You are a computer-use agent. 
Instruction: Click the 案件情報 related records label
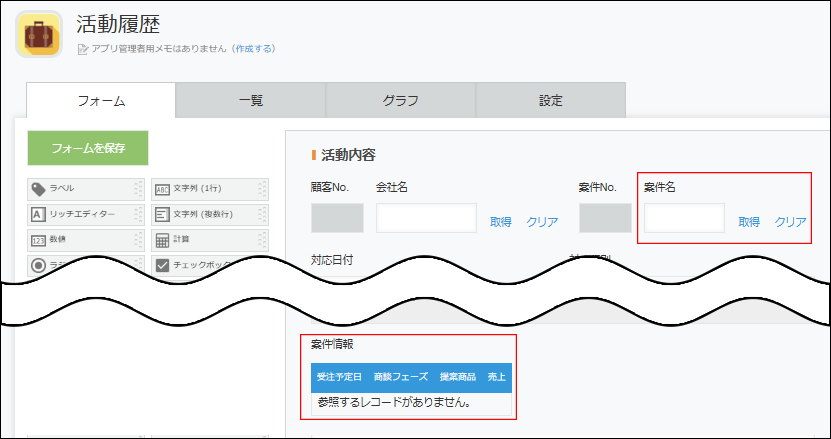pyautogui.click(x=332, y=344)
